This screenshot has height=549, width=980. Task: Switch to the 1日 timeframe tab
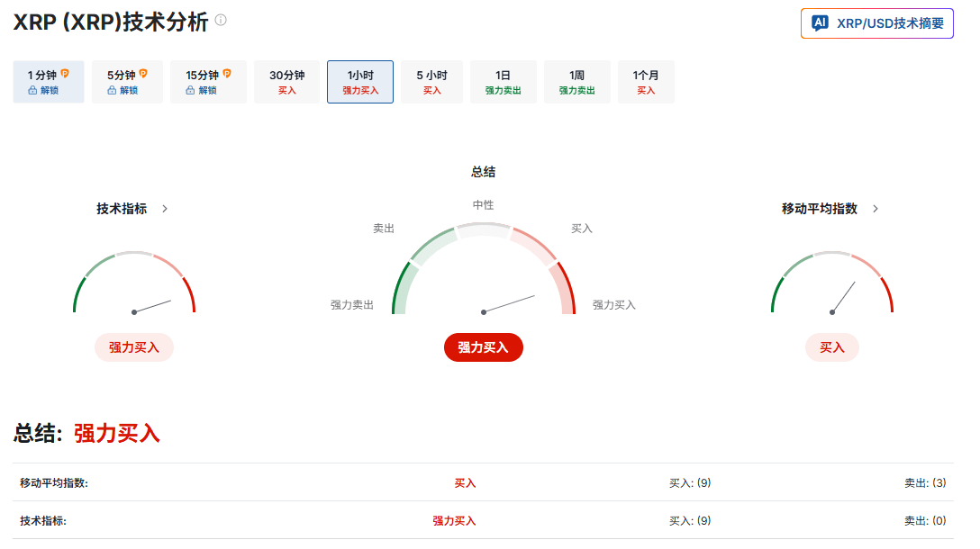(504, 82)
